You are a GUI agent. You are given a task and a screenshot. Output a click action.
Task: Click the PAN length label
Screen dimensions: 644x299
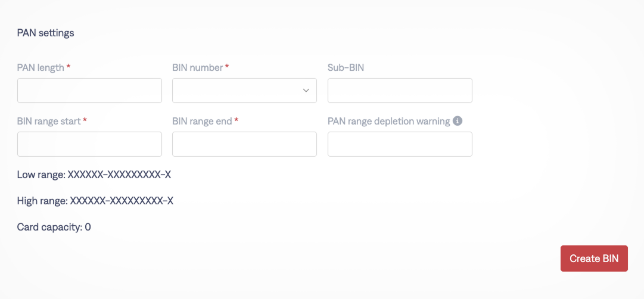(x=41, y=67)
